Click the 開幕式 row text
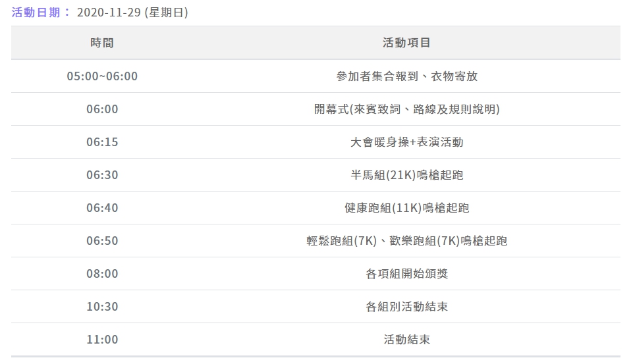Viewport: 633px width, 364px height. [406, 109]
